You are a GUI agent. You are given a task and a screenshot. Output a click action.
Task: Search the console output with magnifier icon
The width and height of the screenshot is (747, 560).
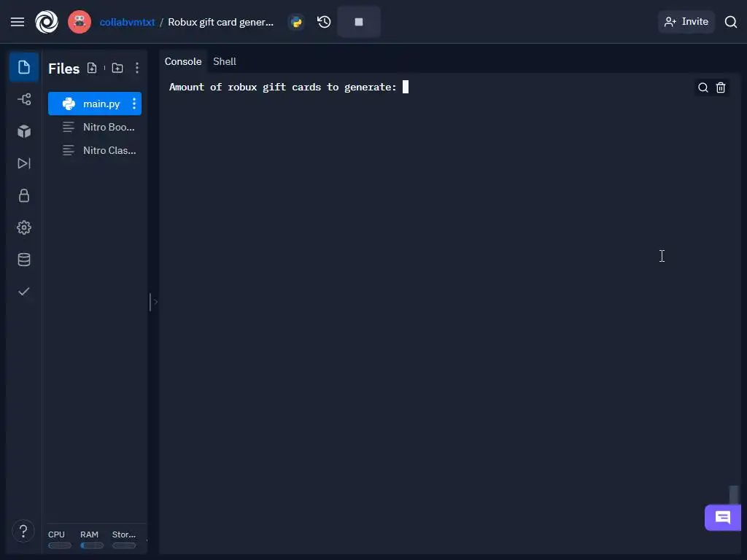point(703,87)
